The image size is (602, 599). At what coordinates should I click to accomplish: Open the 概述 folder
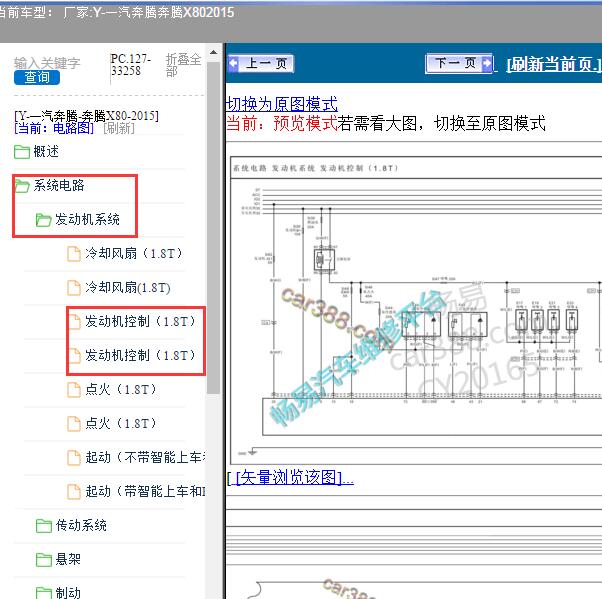[46, 151]
